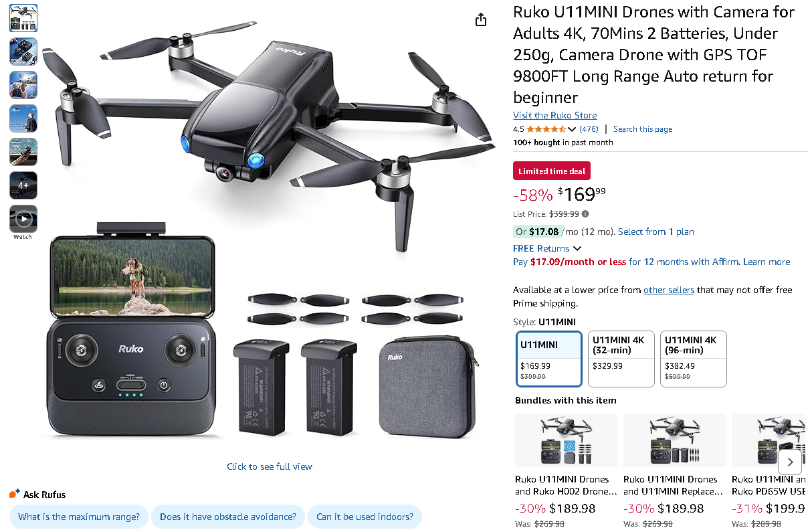
Task: Open 'Select from 1 plan' options
Action: (655, 232)
